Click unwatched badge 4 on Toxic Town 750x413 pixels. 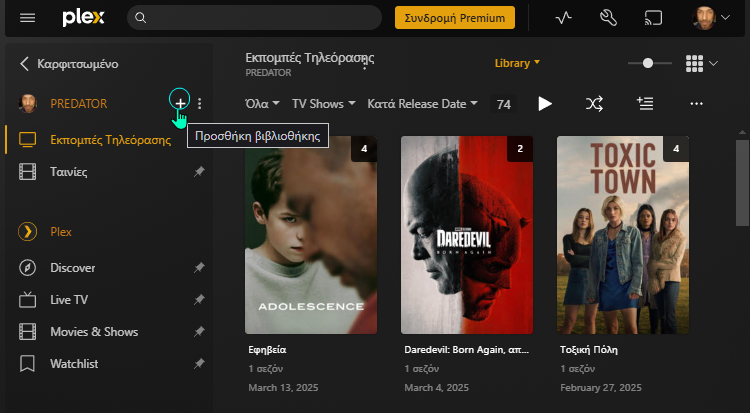676,149
